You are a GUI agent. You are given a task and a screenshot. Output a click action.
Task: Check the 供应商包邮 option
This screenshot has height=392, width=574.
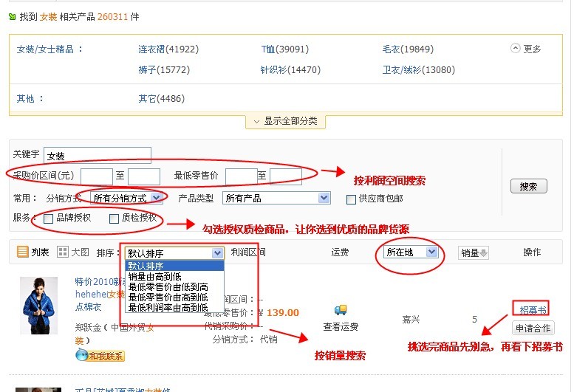(x=352, y=199)
